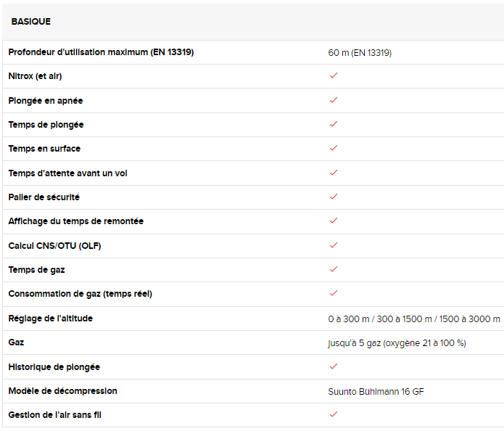The height and width of the screenshot is (431, 504).
Task: Click the Temps de gaz checkmark
Action: click(334, 269)
